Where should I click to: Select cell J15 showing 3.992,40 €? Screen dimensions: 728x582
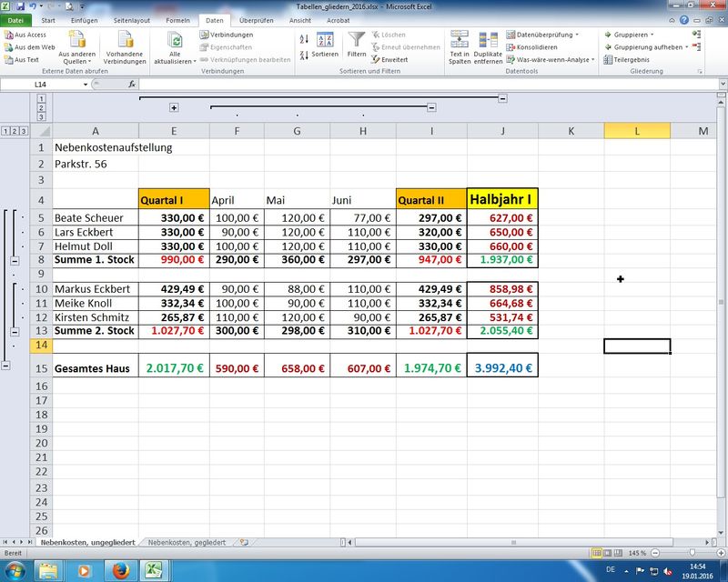tap(502, 369)
